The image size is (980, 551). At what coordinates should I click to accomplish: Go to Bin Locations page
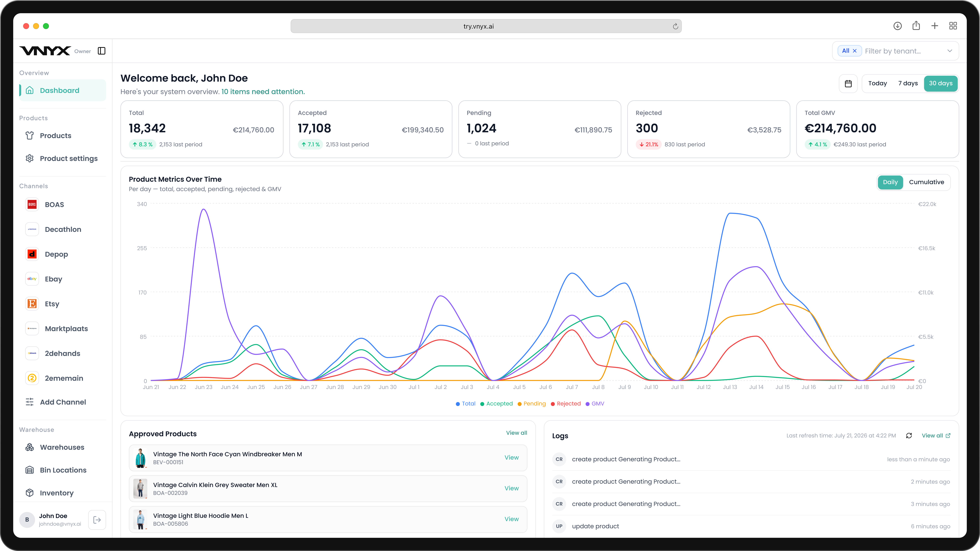tap(62, 470)
